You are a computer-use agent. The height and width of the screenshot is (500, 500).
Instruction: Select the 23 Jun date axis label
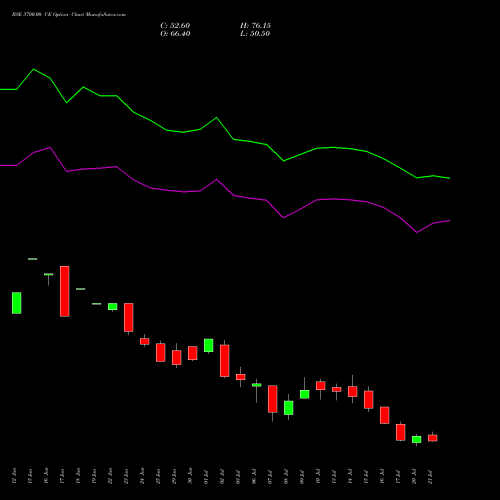point(126,476)
